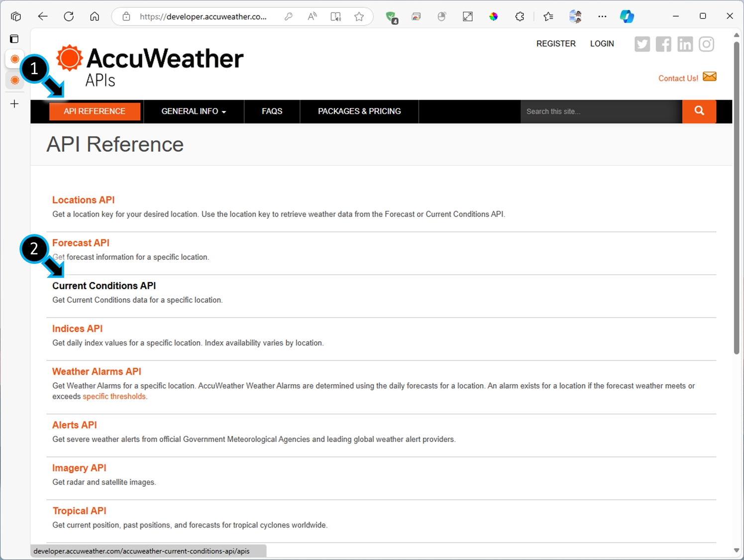Click the multicolor circle extension icon

point(493,16)
